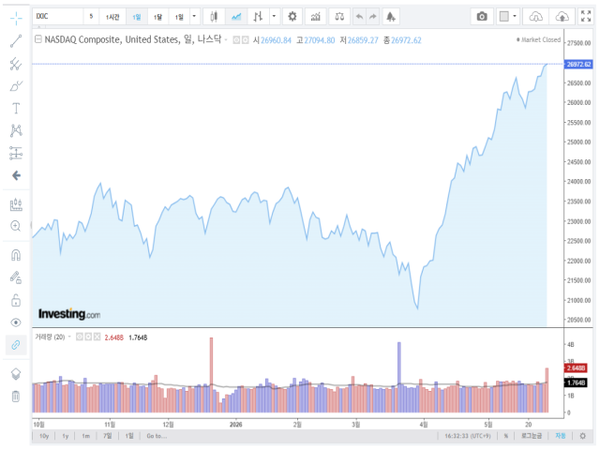600x450 pixels.
Task: Click the 고 27094.80 high value
Action: (x=316, y=40)
